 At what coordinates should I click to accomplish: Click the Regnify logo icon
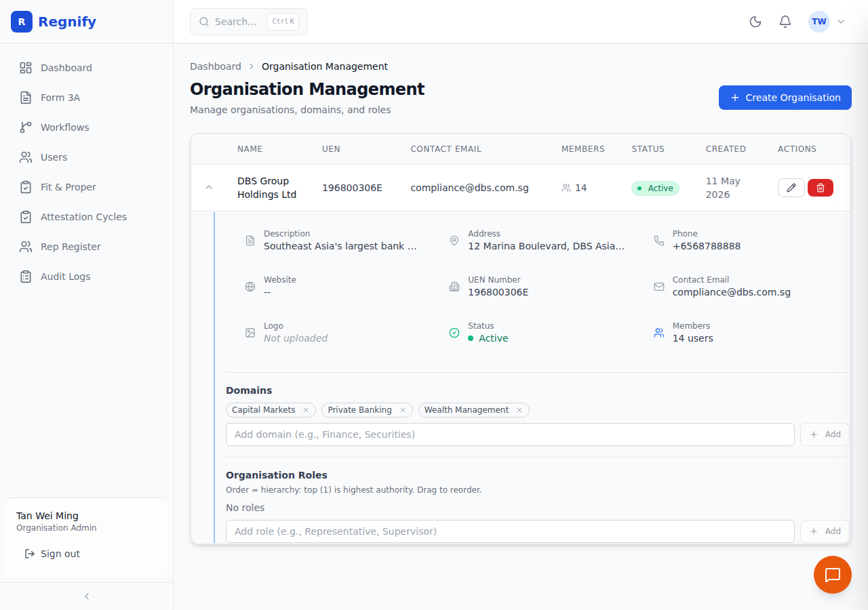click(22, 22)
